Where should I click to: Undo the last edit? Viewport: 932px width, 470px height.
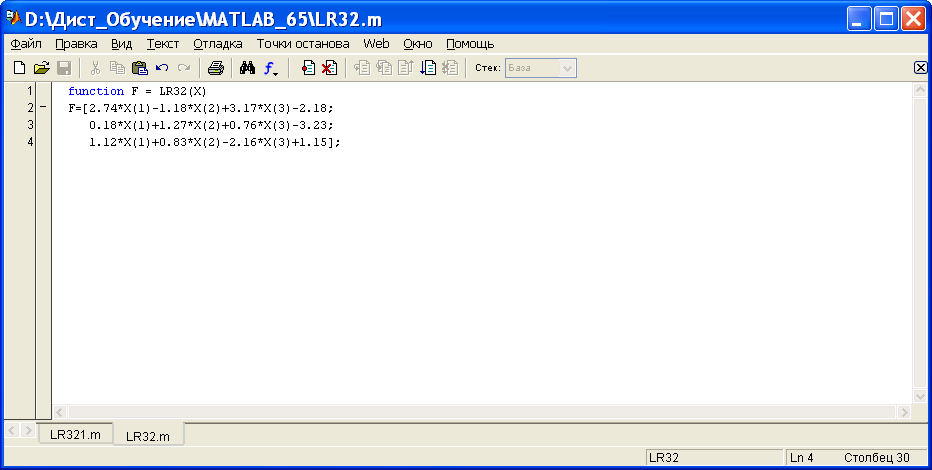coord(162,68)
